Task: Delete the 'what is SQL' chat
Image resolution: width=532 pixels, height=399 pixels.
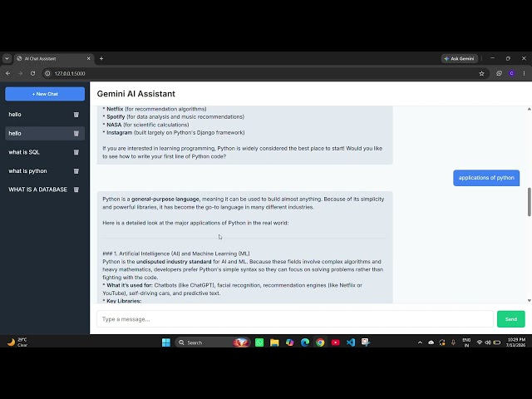Action: pos(76,152)
